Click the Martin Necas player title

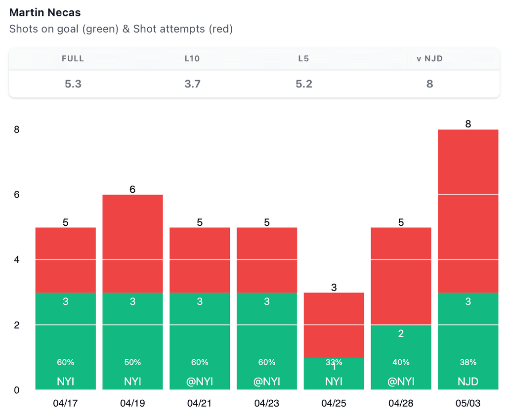45,12
